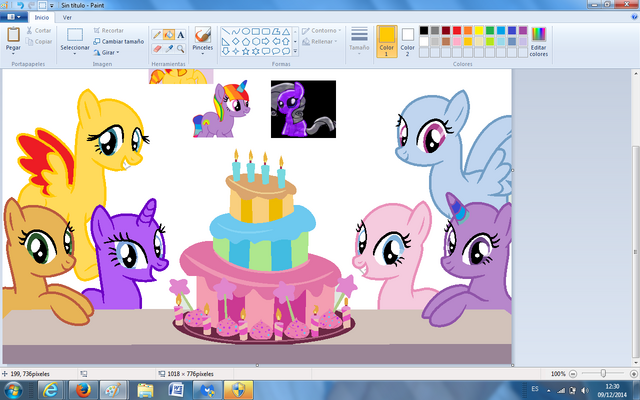
Task: Expand the Seleccionar dropdown arrow
Action: click(75, 53)
